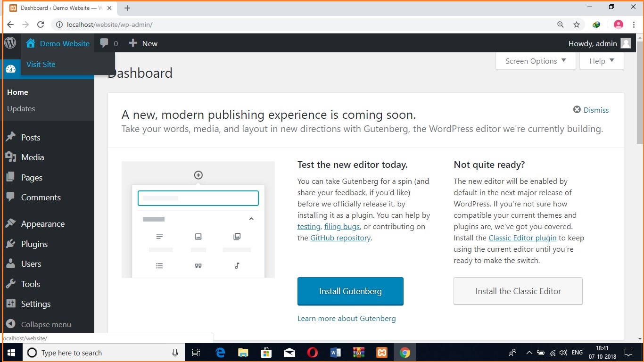Open the GitHub repository link
The width and height of the screenshot is (644, 362).
pos(340,238)
